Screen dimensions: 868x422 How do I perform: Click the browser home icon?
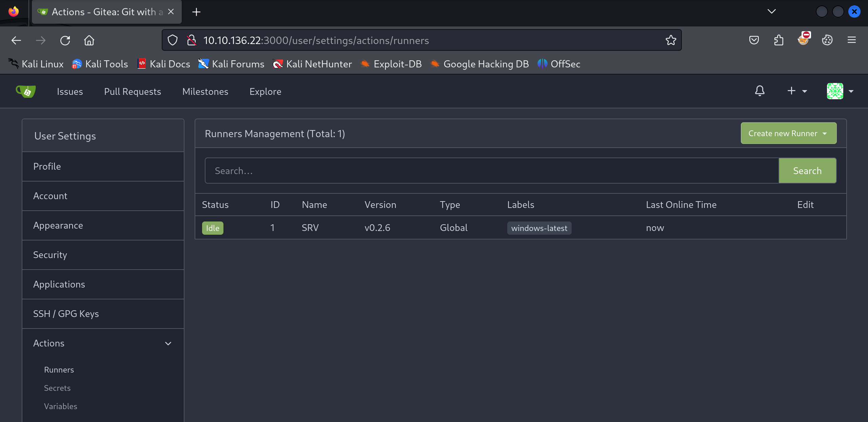[89, 40]
